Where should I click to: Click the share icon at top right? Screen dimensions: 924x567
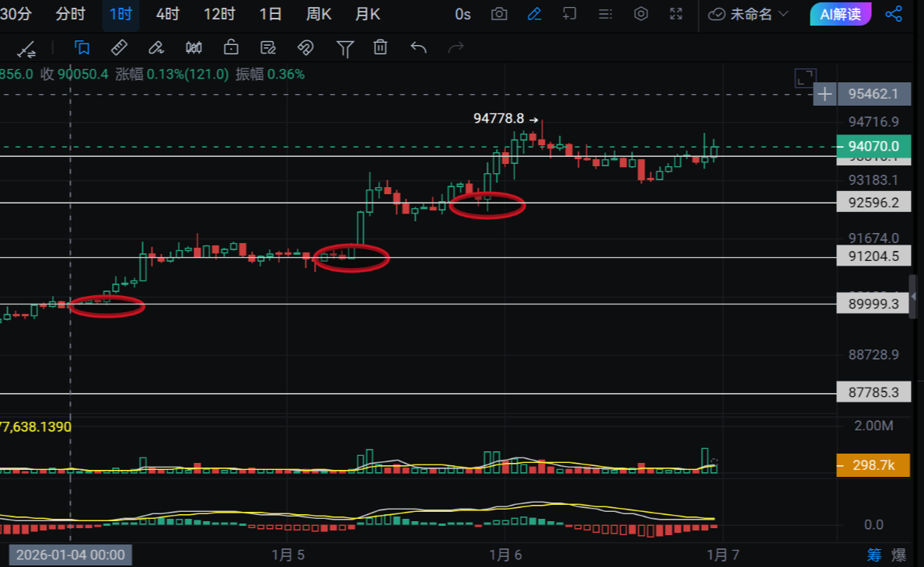point(894,14)
